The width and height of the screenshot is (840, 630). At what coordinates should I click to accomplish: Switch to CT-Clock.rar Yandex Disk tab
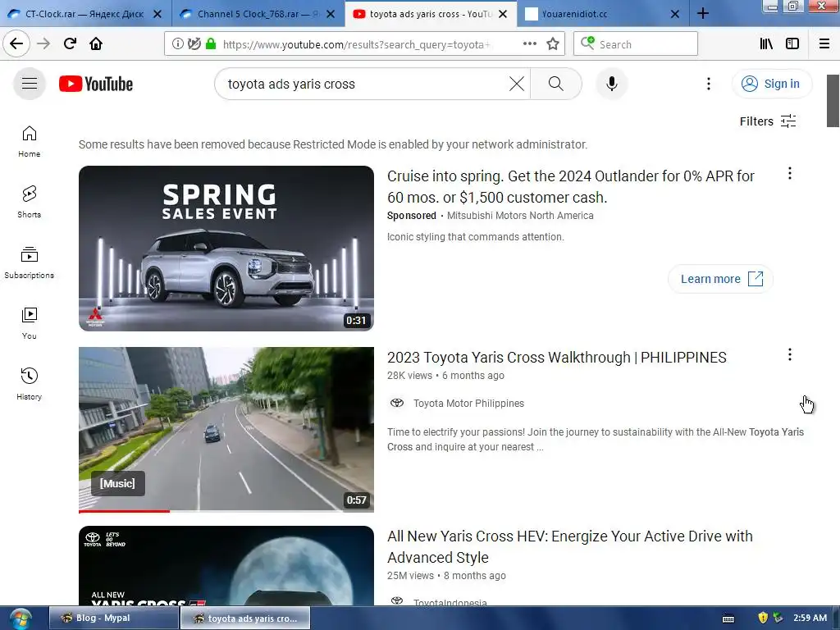pos(85,14)
